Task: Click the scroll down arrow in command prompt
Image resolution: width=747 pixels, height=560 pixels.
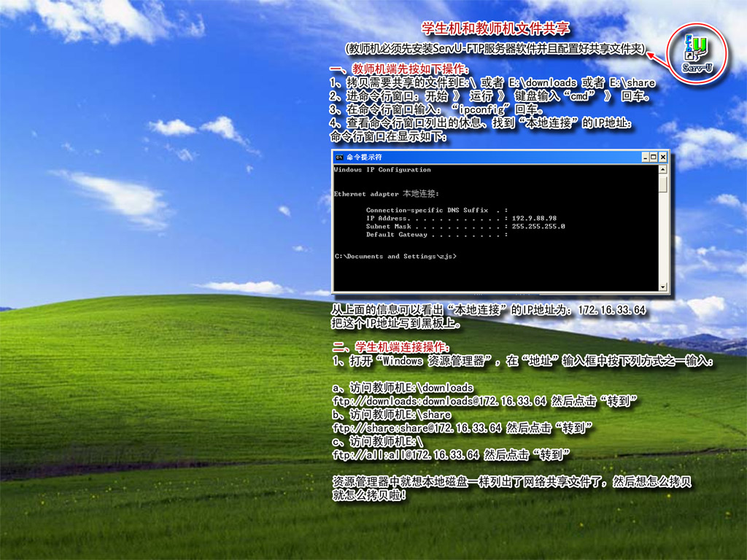Action: click(x=662, y=286)
